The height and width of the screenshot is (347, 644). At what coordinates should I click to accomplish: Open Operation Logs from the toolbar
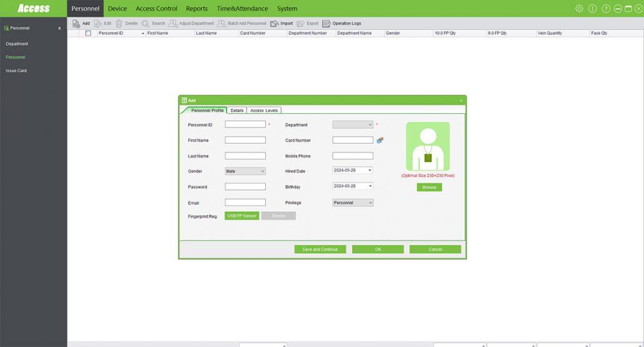[326, 24]
